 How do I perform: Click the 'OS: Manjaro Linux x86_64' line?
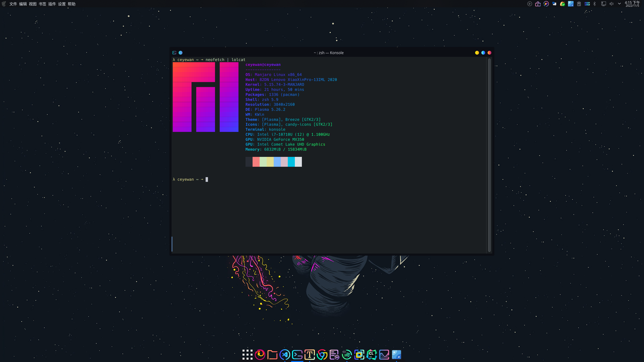click(274, 75)
